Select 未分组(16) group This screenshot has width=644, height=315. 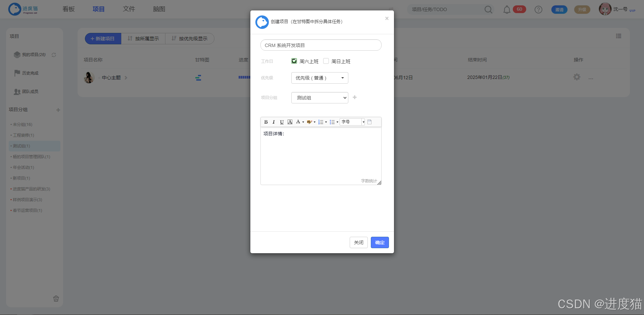coord(22,125)
